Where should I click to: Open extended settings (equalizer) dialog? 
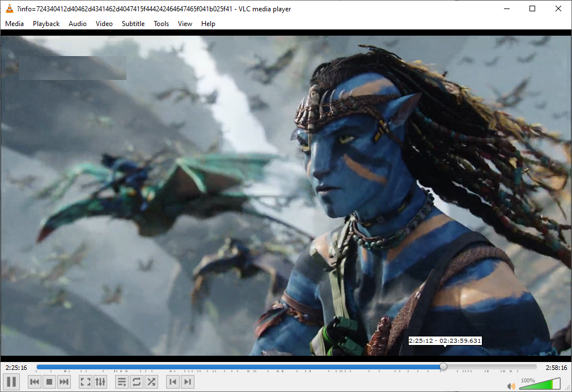point(100,382)
